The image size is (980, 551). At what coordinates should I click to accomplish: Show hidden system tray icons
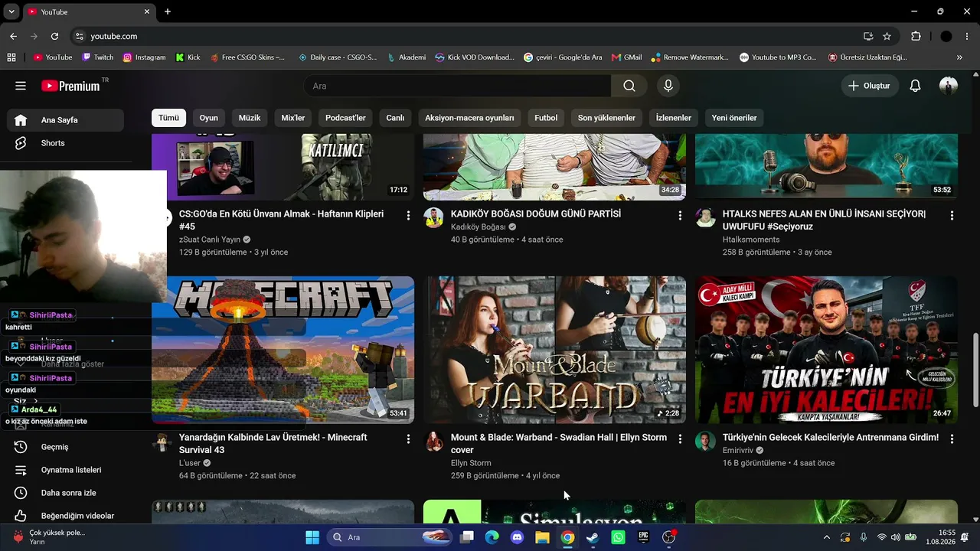pyautogui.click(x=826, y=537)
